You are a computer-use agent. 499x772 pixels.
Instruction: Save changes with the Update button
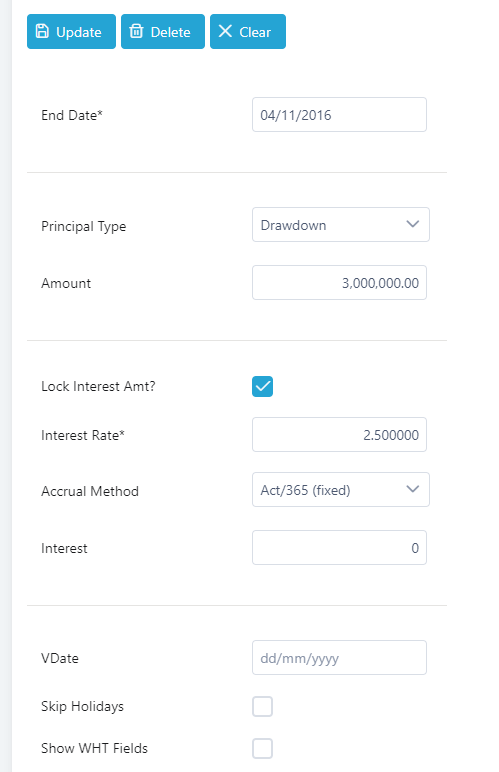coord(71,32)
